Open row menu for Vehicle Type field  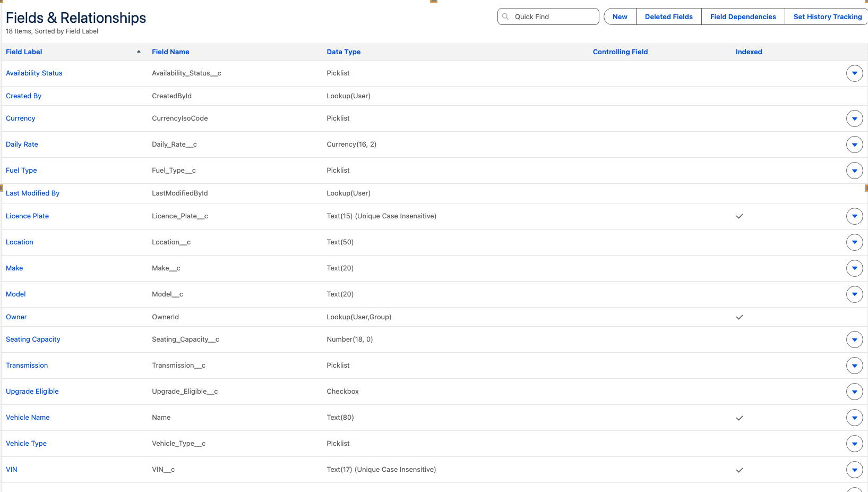854,444
